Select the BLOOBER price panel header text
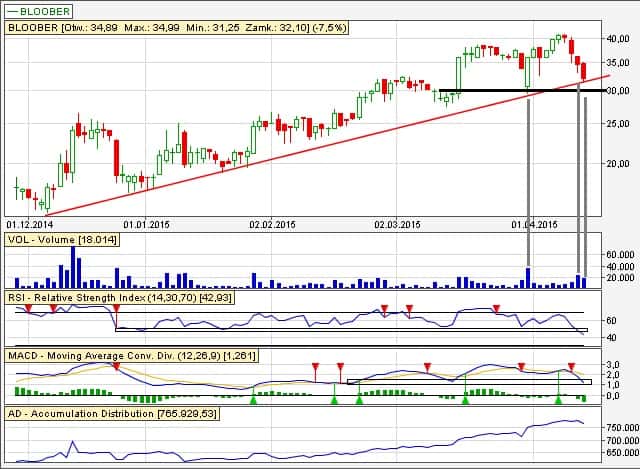 click(177, 28)
